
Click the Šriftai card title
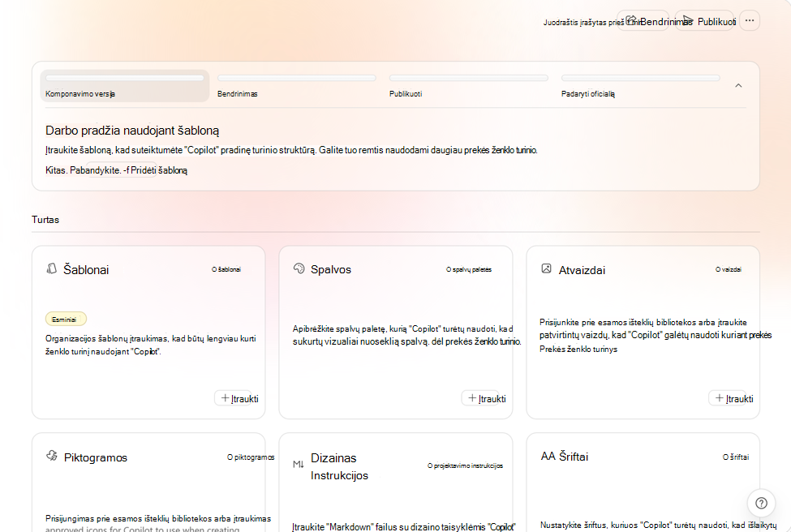574,457
